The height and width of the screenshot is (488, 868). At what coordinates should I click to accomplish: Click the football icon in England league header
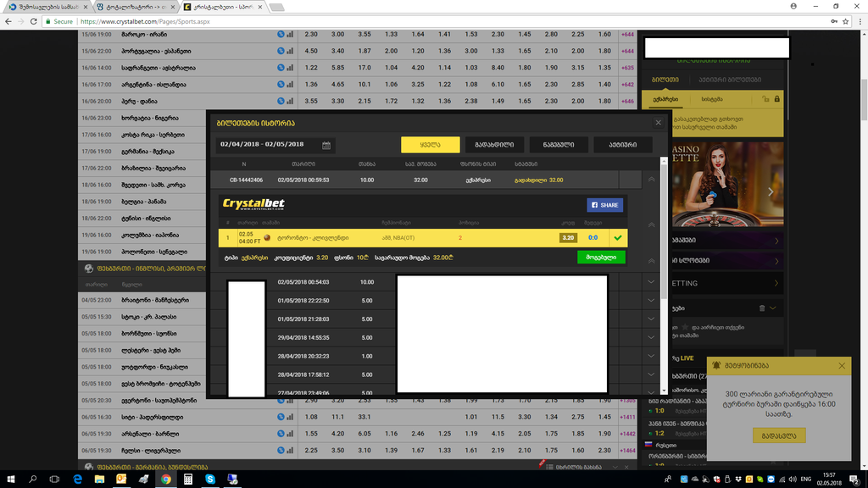88,269
